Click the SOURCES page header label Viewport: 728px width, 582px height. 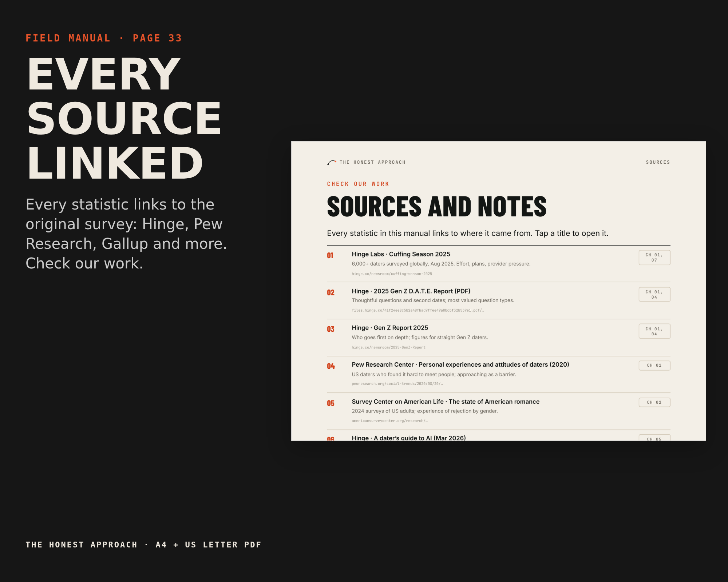658,162
